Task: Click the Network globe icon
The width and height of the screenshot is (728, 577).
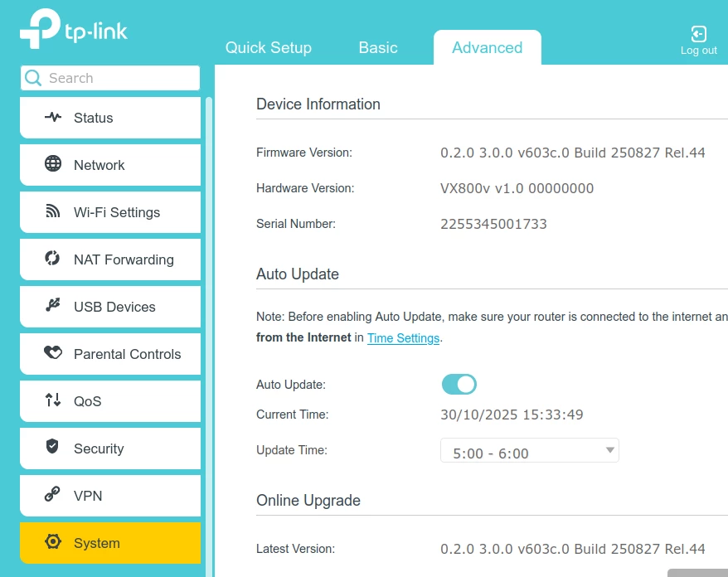Action: [53, 164]
